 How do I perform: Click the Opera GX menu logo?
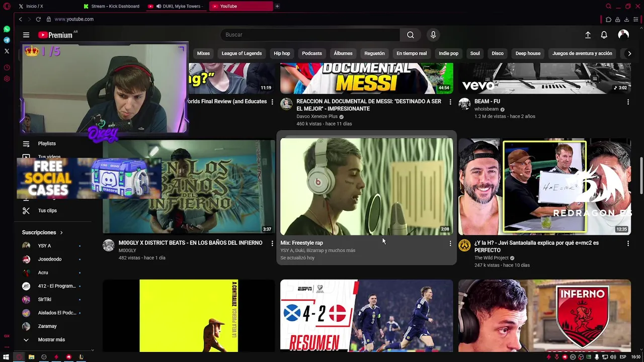point(7,6)
